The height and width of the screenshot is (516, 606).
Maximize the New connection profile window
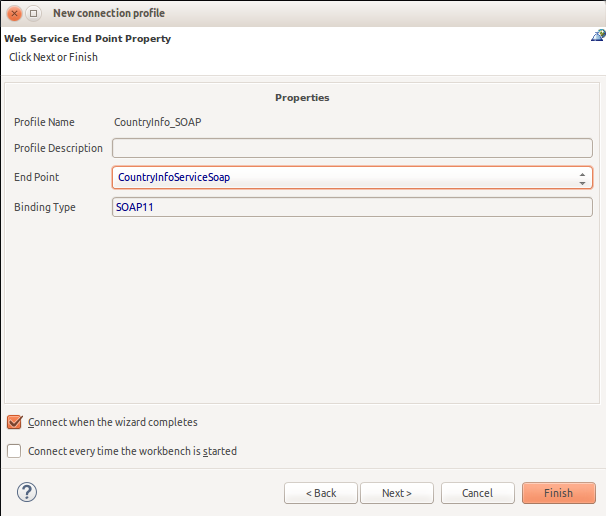34,14
